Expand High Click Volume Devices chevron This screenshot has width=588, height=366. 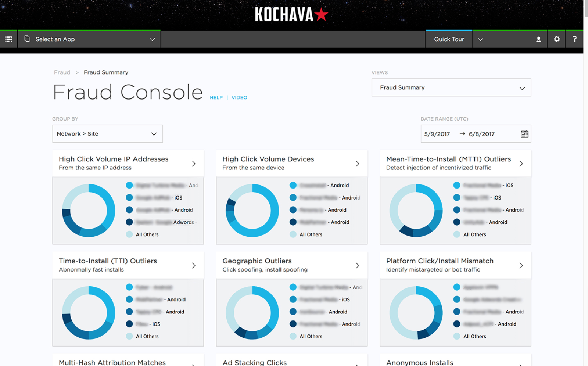click(x=357, y=164)
